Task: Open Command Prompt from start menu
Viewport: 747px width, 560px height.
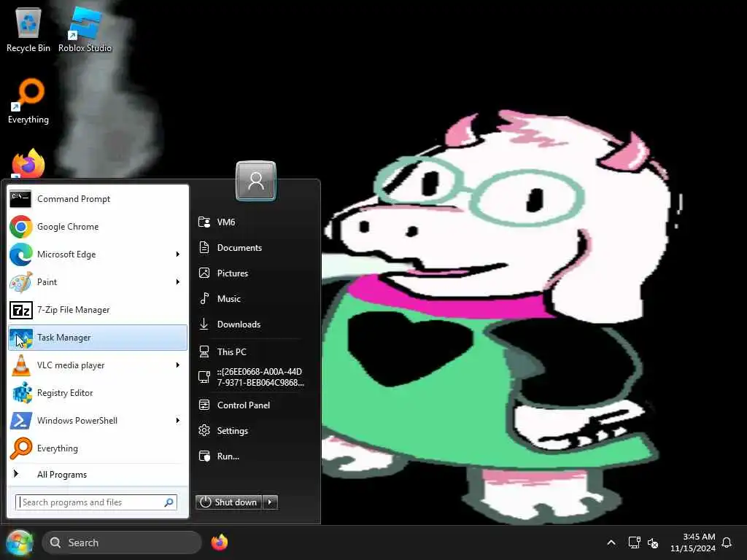Action: (x=98, y=198)
